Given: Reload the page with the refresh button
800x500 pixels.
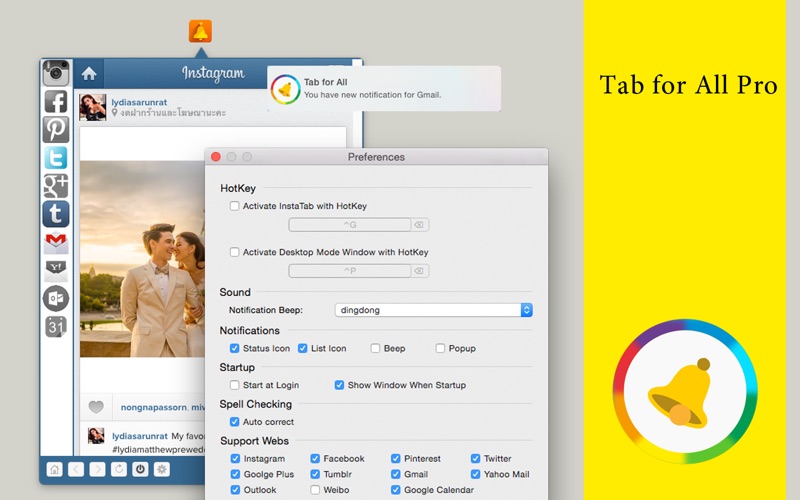Looking at the screenshot, I should click(x=119, y=469).
